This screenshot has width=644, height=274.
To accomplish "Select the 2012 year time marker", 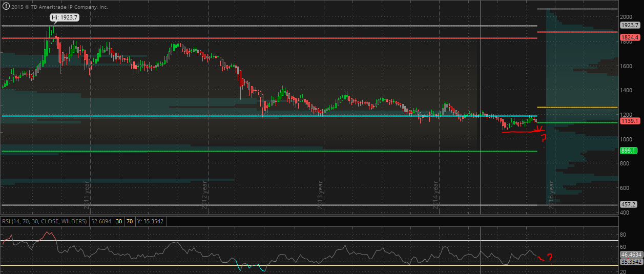I will coord(204,195).
